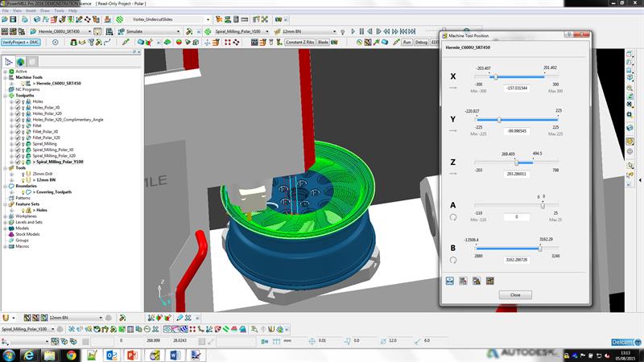
Task: Adjust the X axis slider handle
Action: click(496, 76)
